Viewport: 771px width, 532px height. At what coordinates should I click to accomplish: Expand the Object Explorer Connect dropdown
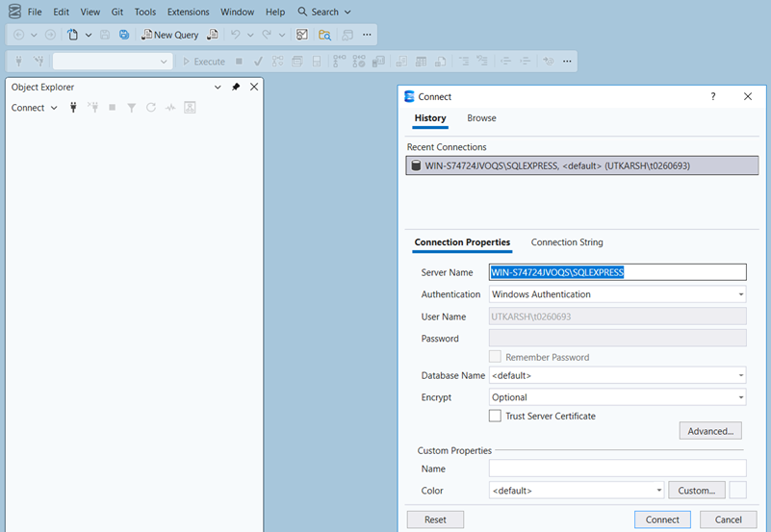(x=54, y=108)
